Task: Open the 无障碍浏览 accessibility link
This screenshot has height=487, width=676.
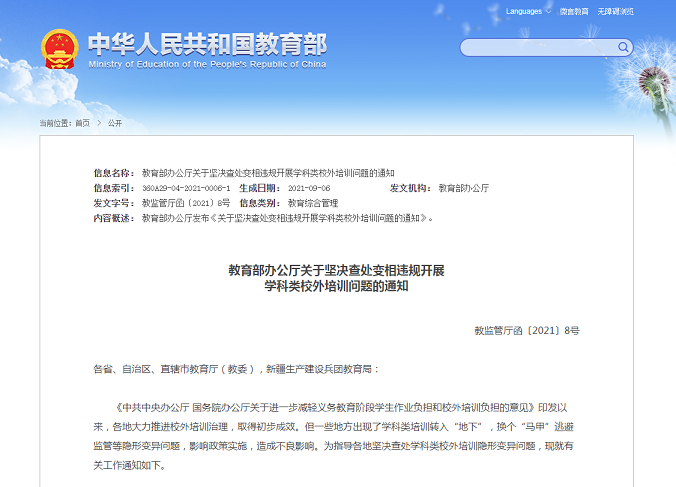Action: pyautogui.click(x=615, y=12)
